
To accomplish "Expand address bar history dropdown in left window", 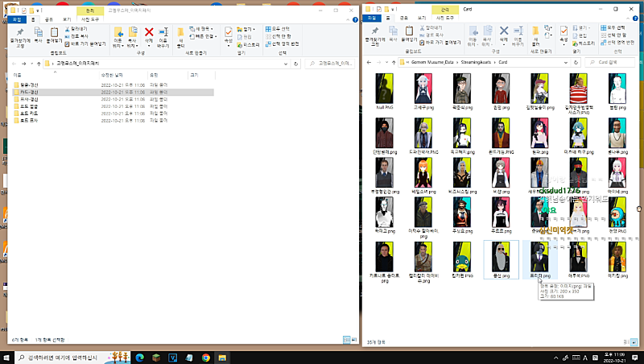I will click(x=286, y=64).
